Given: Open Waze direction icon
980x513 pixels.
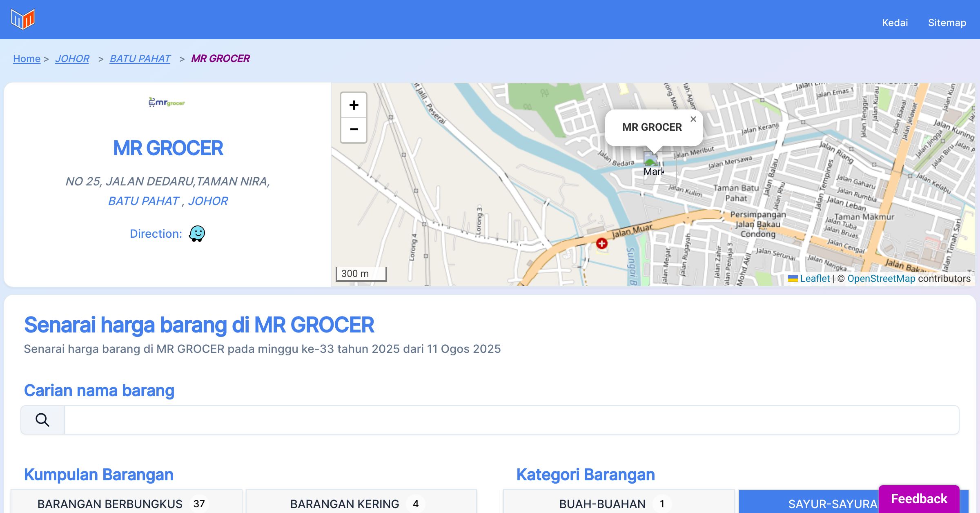Looking at the screenshot, I should coord(197,234).
